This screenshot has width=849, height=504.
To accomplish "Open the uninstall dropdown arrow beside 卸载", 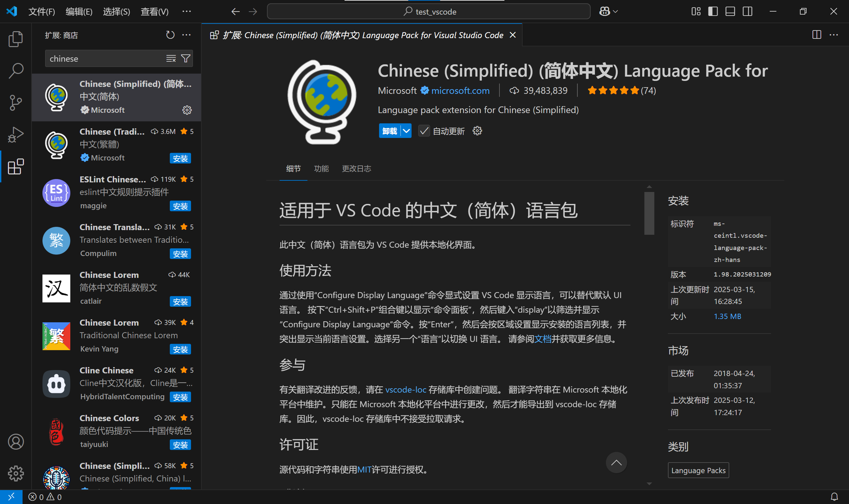I will click(406, 130).
